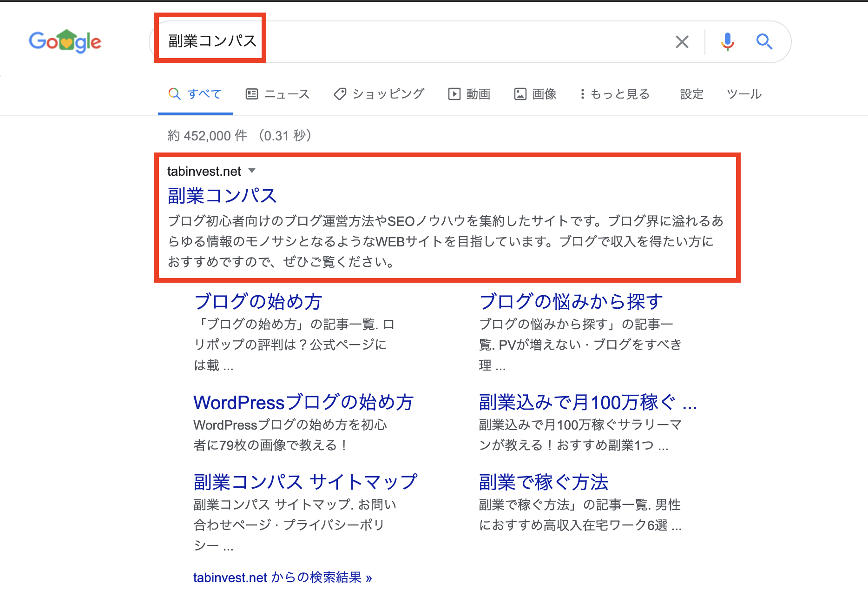Image resolution: width=868 pixels, height=610 pixels.
Task: Open the 副業込みで月100万稼ぐ sitelink
Action: tap(588, 402)
